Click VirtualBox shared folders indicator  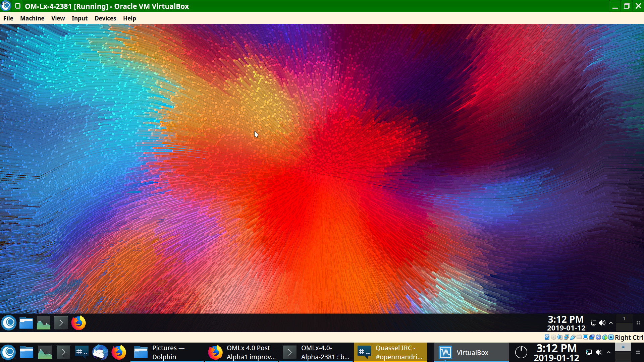pos(579,337)
